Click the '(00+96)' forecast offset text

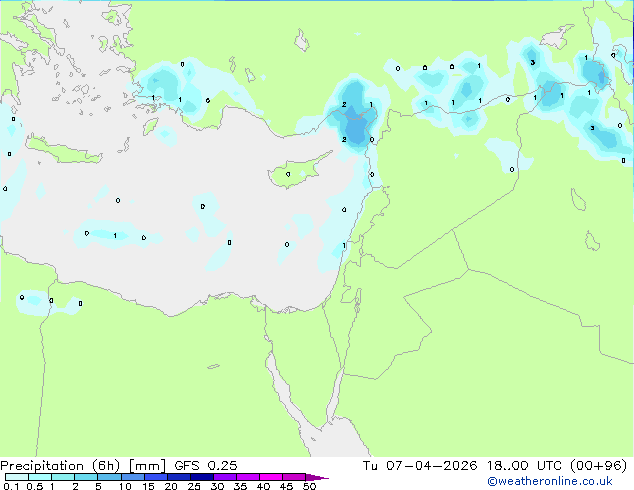pos(598,466)
